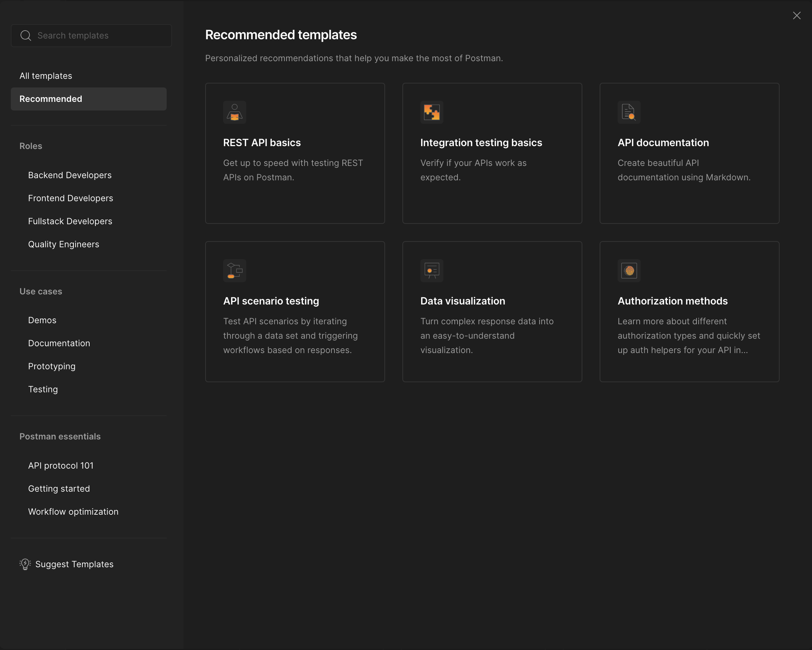The image size is (812, 650).
Task: Open API scenario testing template title
Action: (x=271, y=301)
